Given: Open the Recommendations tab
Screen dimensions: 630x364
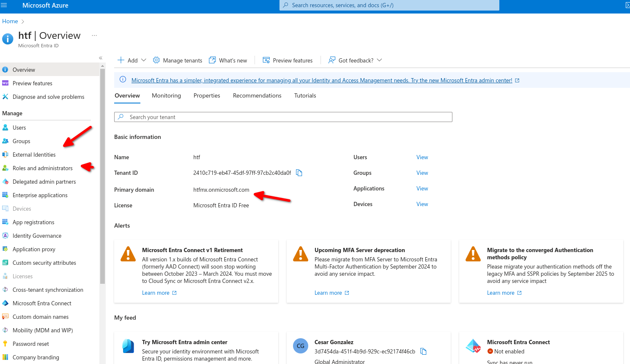Looking at the screenshot, I should pos(257,95).
